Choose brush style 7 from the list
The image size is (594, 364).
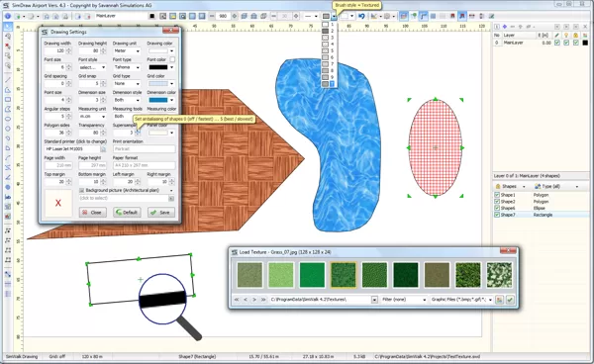pyautogui.click(x=328, y=64)
